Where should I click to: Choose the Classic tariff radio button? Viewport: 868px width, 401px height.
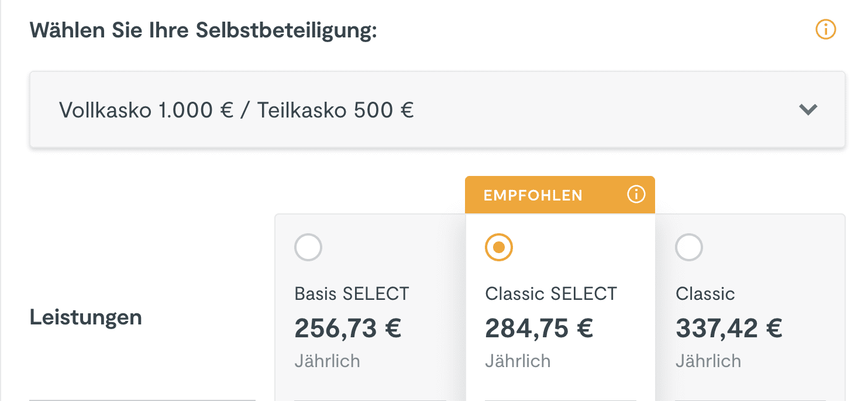coord(689,248)
